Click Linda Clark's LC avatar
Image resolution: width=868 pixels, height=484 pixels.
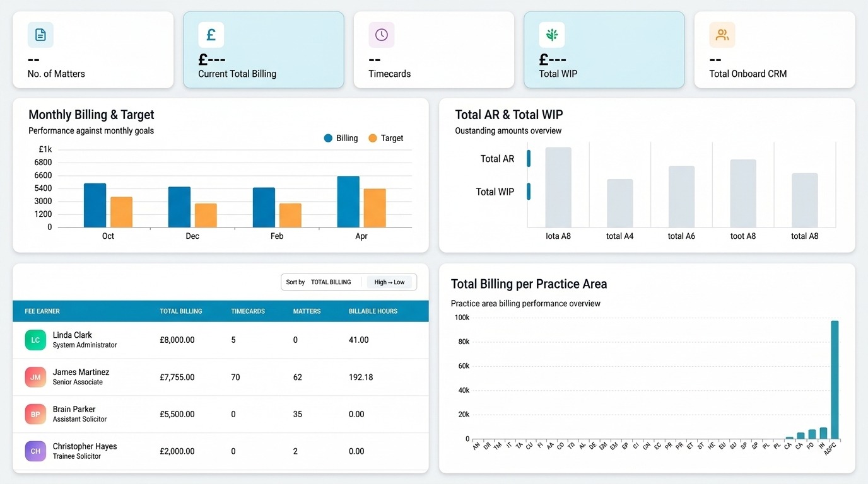(35, 340)
